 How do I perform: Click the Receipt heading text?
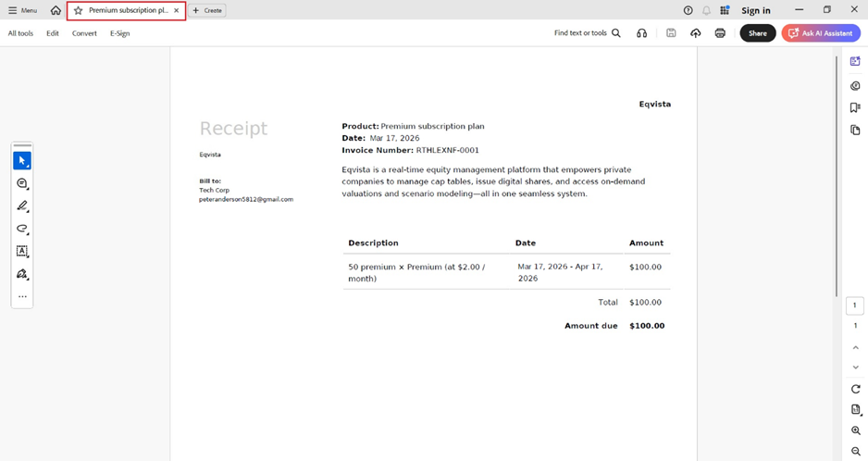coord(233,129)
